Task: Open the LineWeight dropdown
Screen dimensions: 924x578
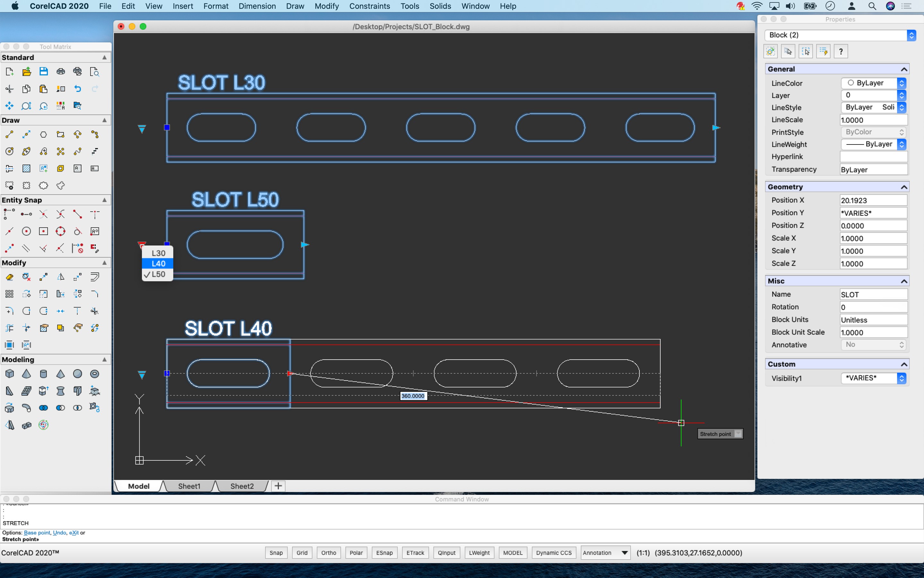Action: [873, 144]
